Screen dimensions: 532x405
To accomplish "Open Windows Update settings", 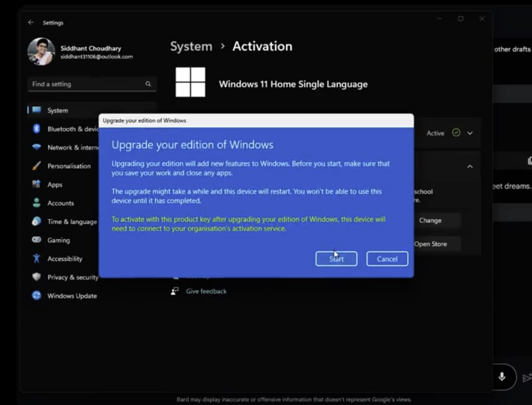I will 72,296.
